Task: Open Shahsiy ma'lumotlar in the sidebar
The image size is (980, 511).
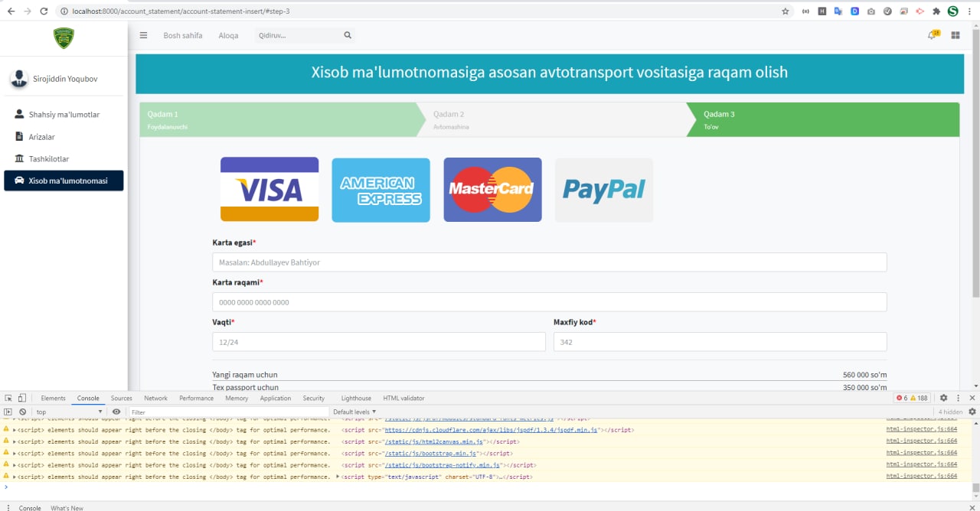Action: click(64, 114)
